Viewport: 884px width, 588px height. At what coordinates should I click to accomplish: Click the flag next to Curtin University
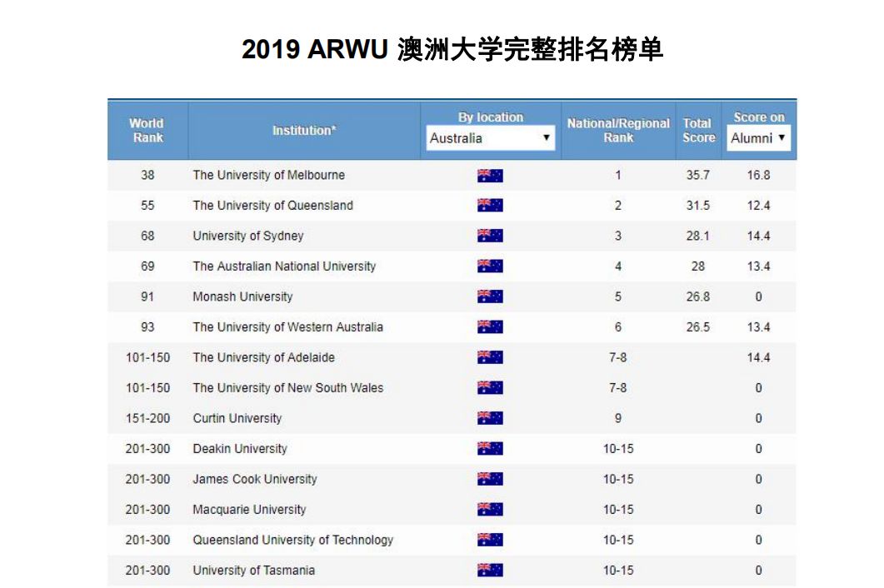[x=490, y=419]
